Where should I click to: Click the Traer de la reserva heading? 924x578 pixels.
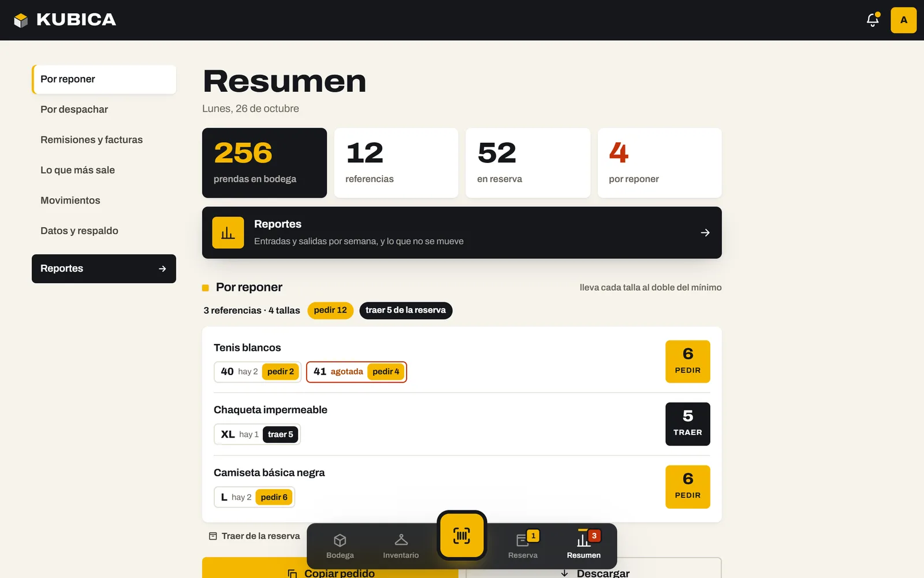click(x=261, y=536)
